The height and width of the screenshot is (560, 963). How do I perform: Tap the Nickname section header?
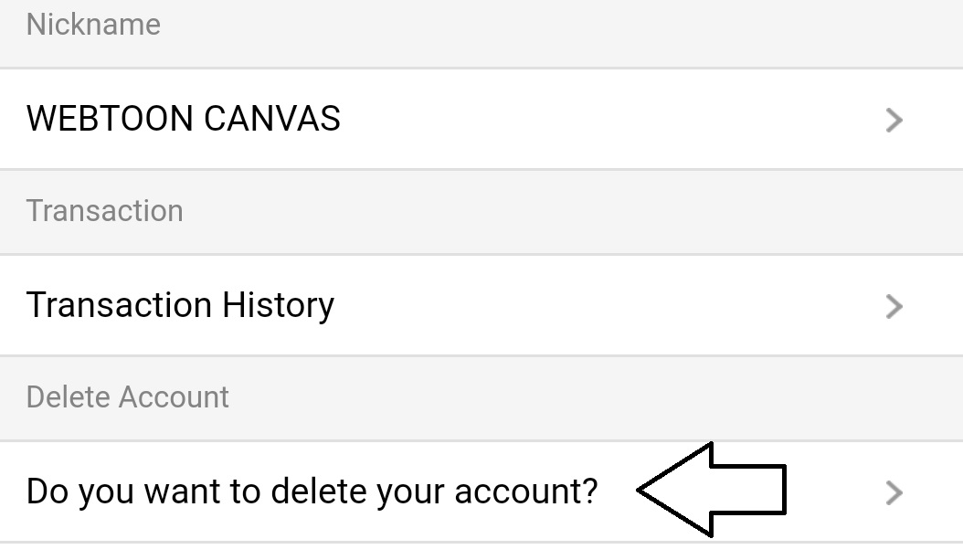tap(94, 25)
